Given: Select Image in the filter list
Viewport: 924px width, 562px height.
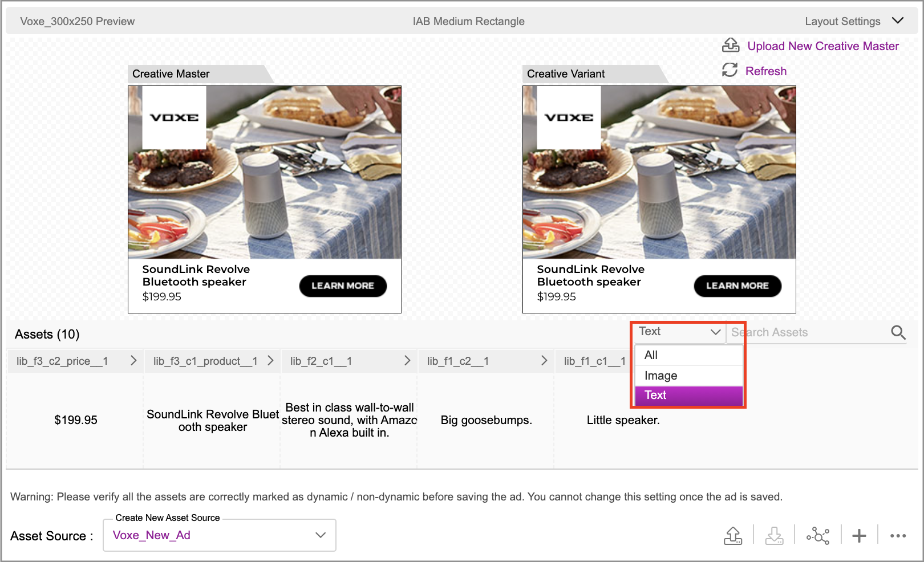Looking at the screenshot, I should click(689, 376).
